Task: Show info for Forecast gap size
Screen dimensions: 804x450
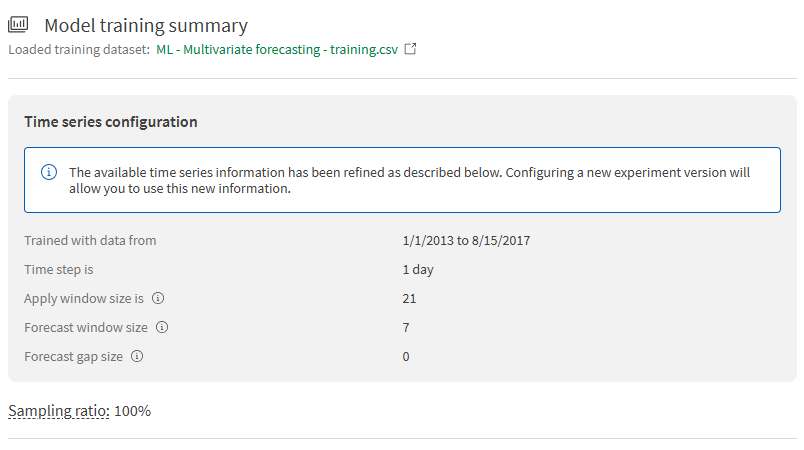Action: 137,356
